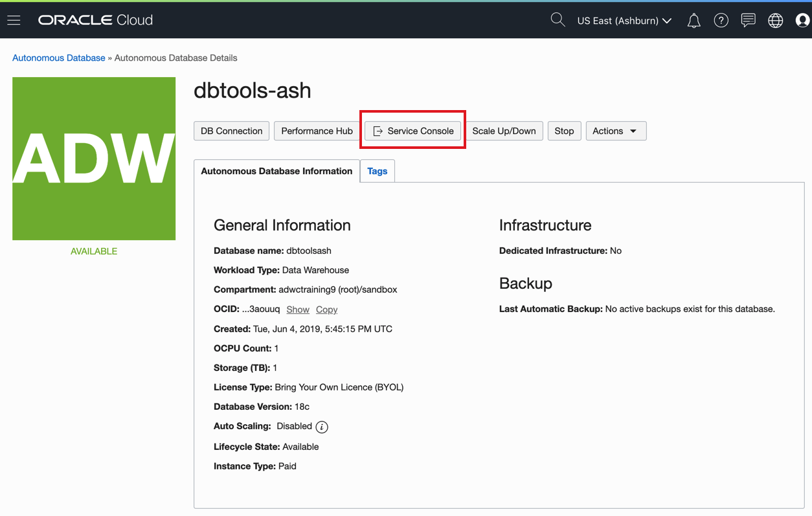Click the Storage (TB): 1 text
Image resolution: width=812 pixels, height=516 pixels.
click(x=245, y=368)
